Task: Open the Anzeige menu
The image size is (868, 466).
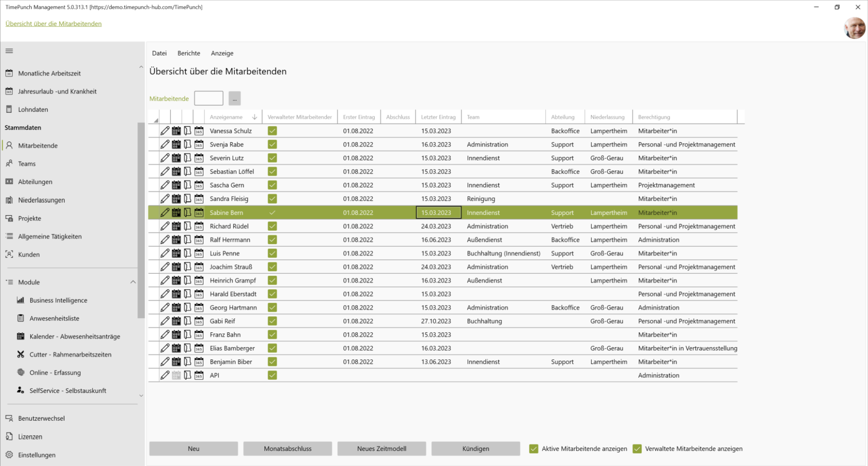Action: coord(222,53)
